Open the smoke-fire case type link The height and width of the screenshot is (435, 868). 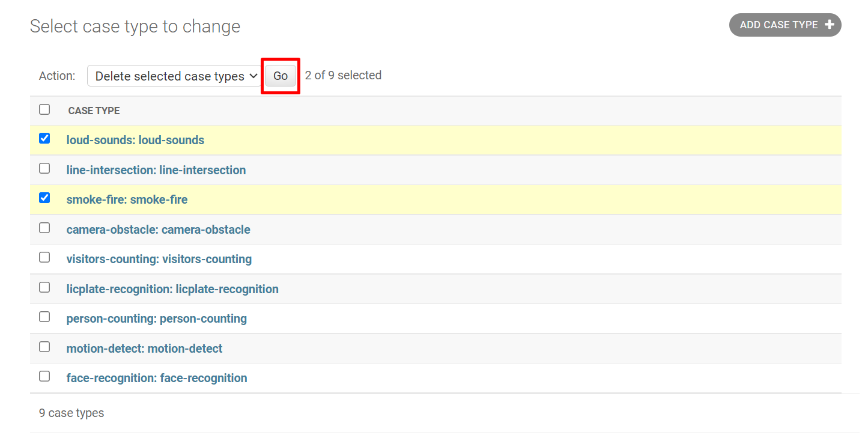click(x=127, y=200)
